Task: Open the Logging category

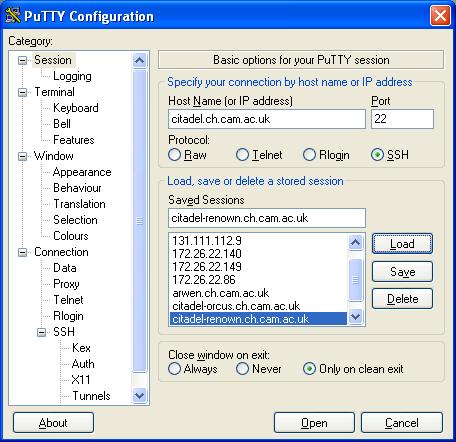Action: (72, 76)
